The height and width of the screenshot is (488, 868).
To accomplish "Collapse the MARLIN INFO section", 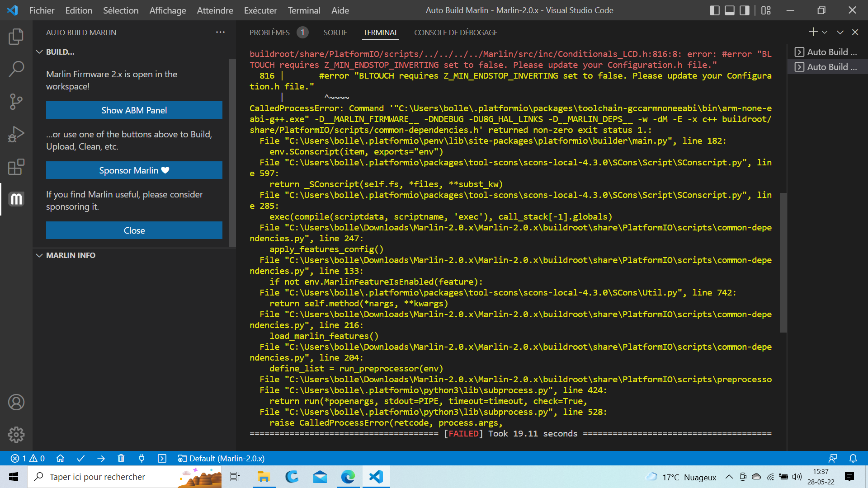I will pos(40,255).
